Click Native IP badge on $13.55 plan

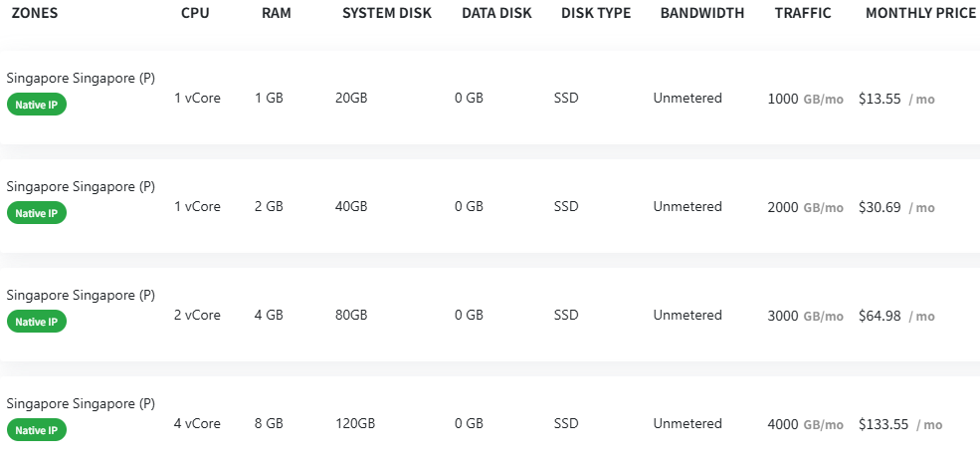point(37,105)
